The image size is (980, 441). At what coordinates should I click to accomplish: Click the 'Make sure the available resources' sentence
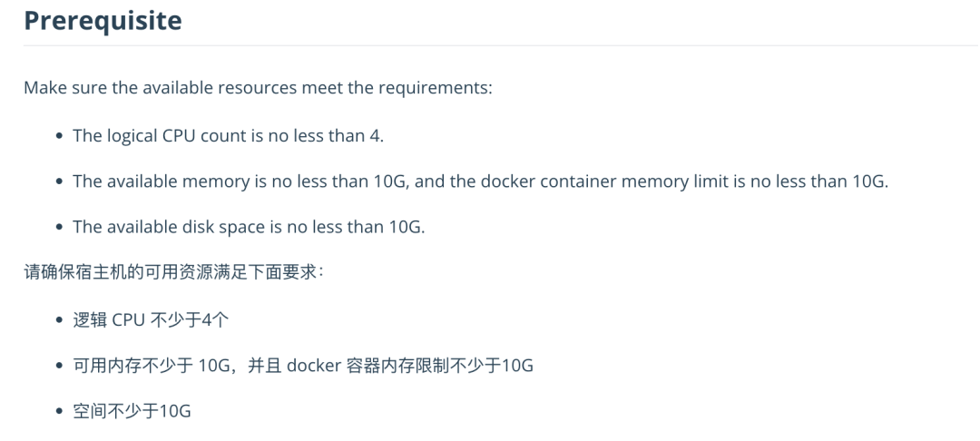258,88
